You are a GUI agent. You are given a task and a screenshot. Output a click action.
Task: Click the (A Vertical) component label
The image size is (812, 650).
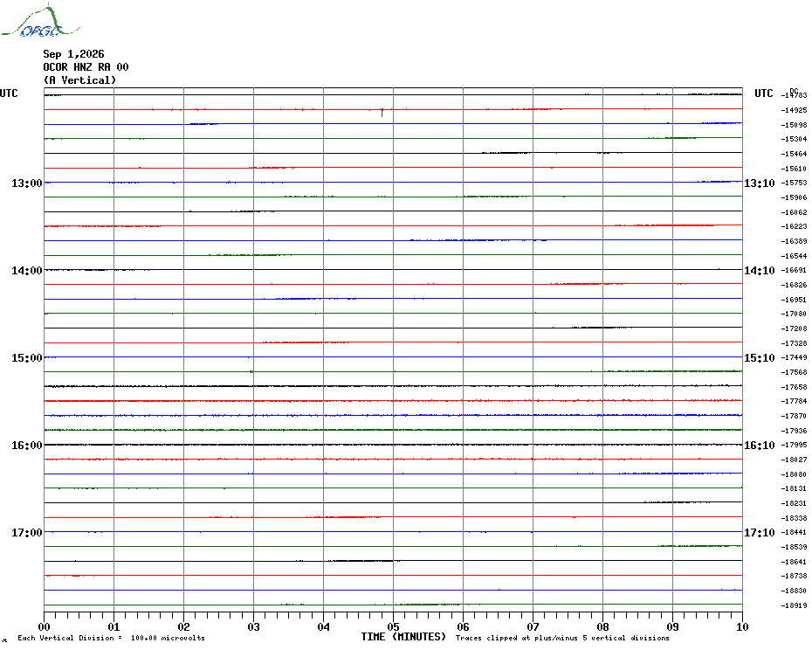79,80
